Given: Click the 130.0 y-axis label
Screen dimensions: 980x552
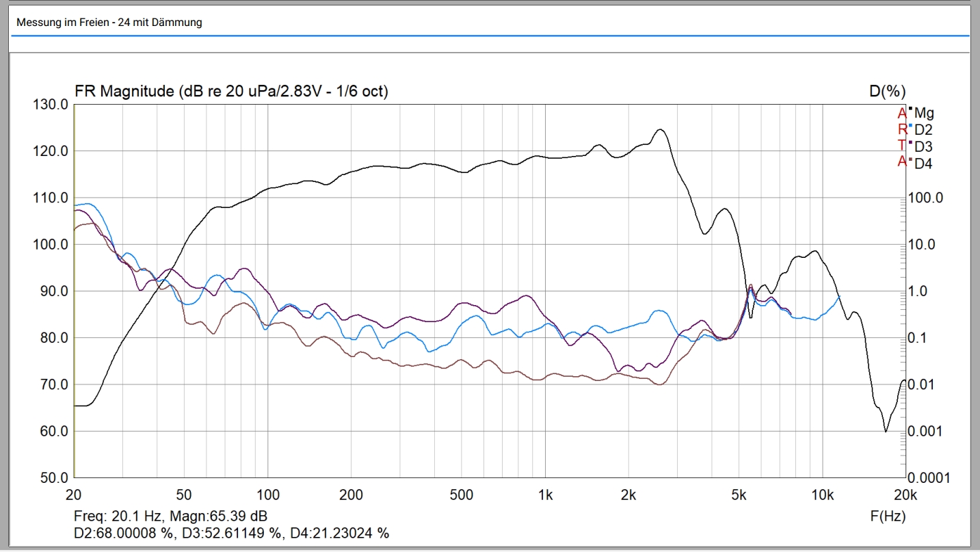Looking at the screenshot, I should pyautogui.click(x=52, y=105).
